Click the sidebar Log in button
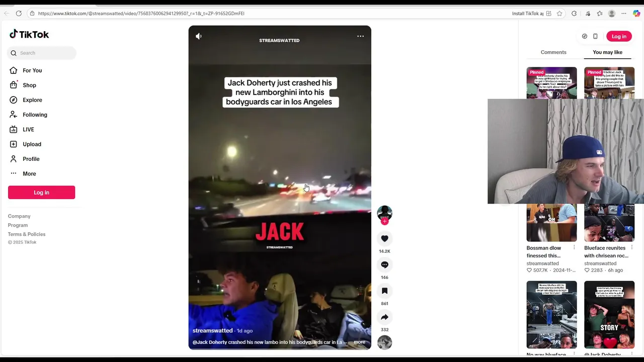Image resolution: width=644 pixels, height=362 pixels. [41, 193]
